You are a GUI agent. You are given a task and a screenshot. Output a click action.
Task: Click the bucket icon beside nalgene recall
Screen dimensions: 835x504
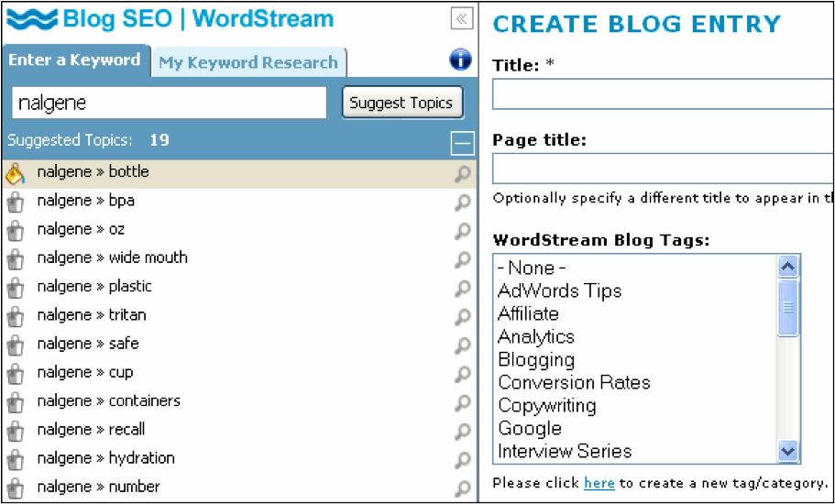16,433
